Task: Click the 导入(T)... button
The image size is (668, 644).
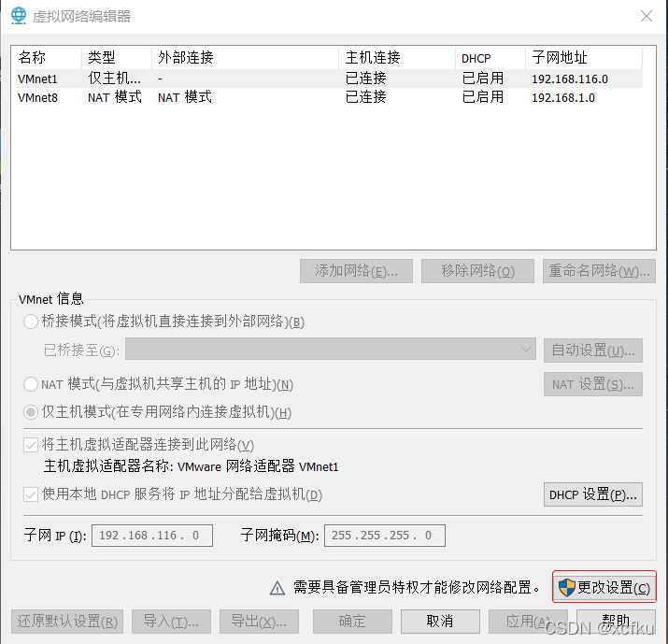Action: [171, 622]
